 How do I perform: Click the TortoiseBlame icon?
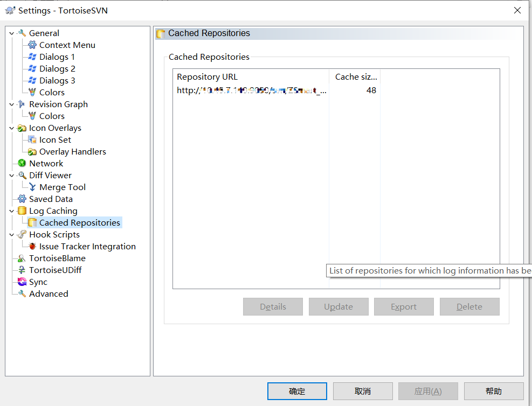[x=22, y=258]
